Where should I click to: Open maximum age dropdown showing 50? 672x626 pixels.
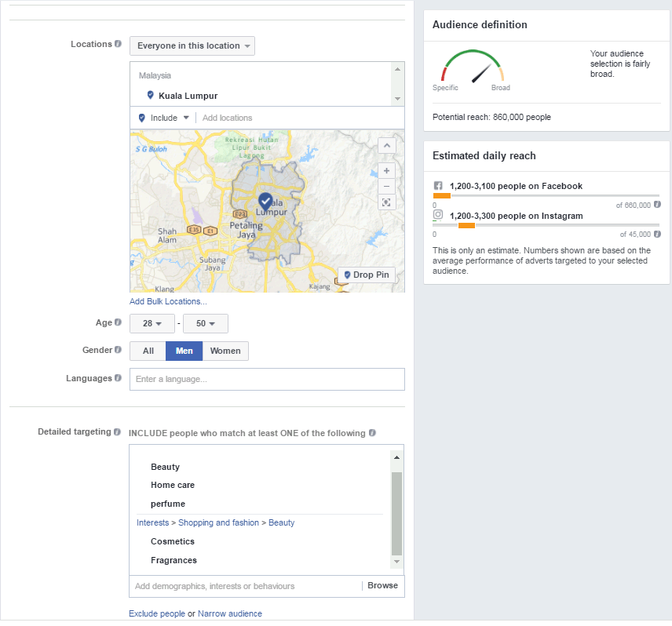[205, 323]
